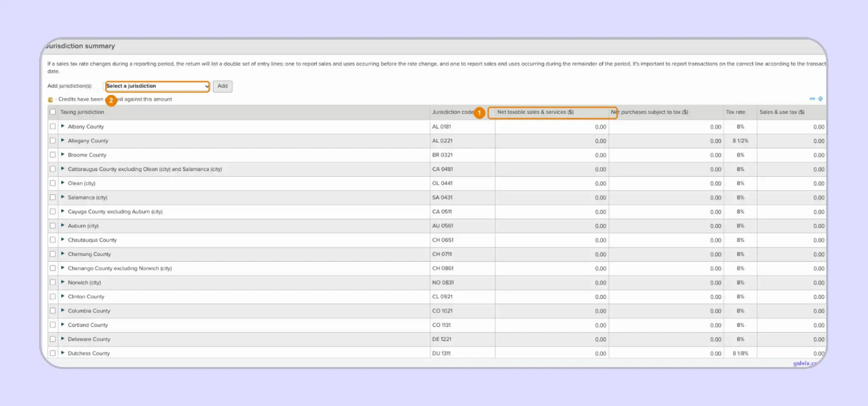This screenshot has width=868, height=406.
Task: Check the Dutchess County checkbox
Action: (x=53, y=353)
